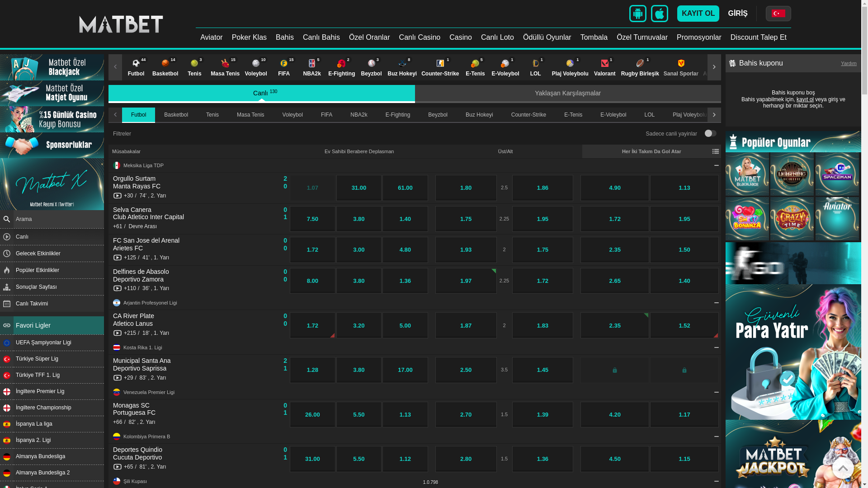Viewport: 868px width, 488px height.
Task: Open live stream icon for Orgullo Surtam match
Action: [118, 196]
